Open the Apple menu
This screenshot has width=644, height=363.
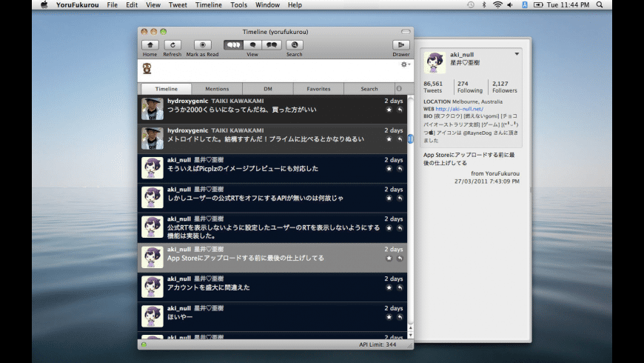(x=44, y=5)
